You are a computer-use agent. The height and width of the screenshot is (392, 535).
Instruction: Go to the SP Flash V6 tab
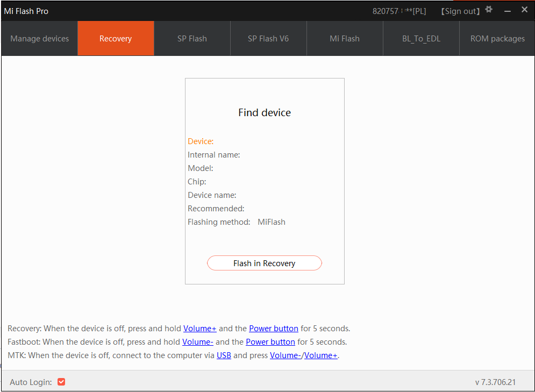click(x=268, y=39)
